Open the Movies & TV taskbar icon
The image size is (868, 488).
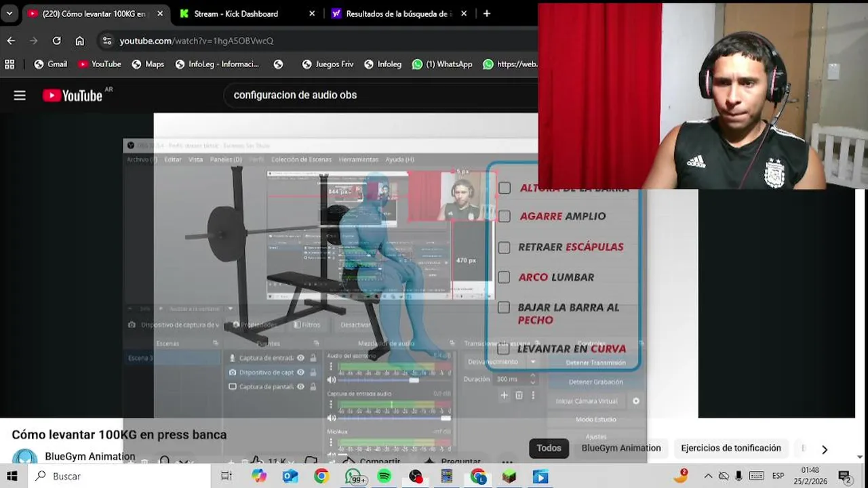click(x=540, y=476)
